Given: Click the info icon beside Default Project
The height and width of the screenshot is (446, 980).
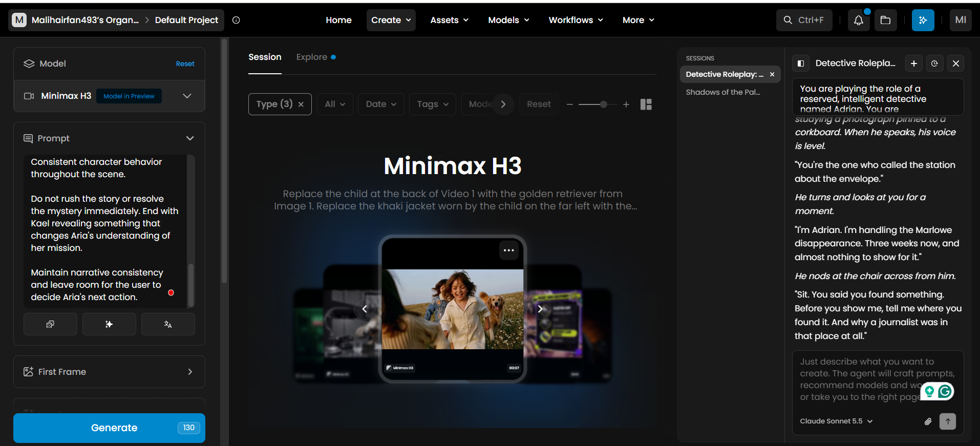Looking at the screenshot, I should tap(236, 20).
